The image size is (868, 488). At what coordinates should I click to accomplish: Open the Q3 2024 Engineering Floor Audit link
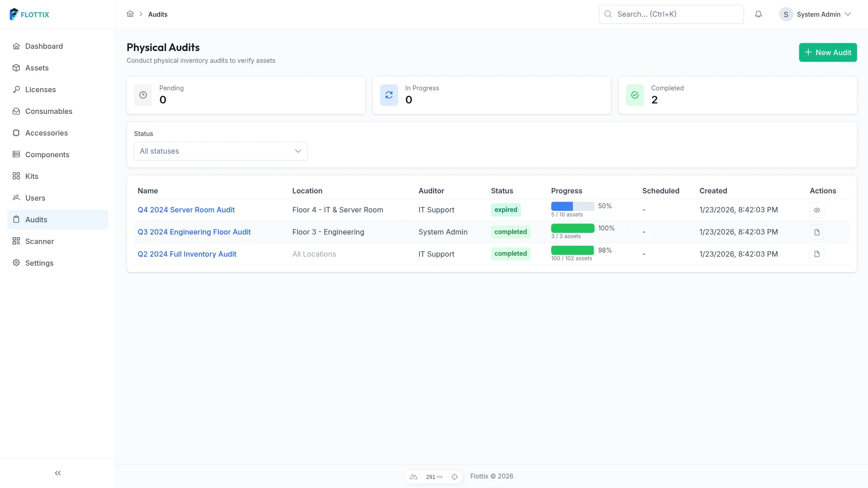(194, 232)
